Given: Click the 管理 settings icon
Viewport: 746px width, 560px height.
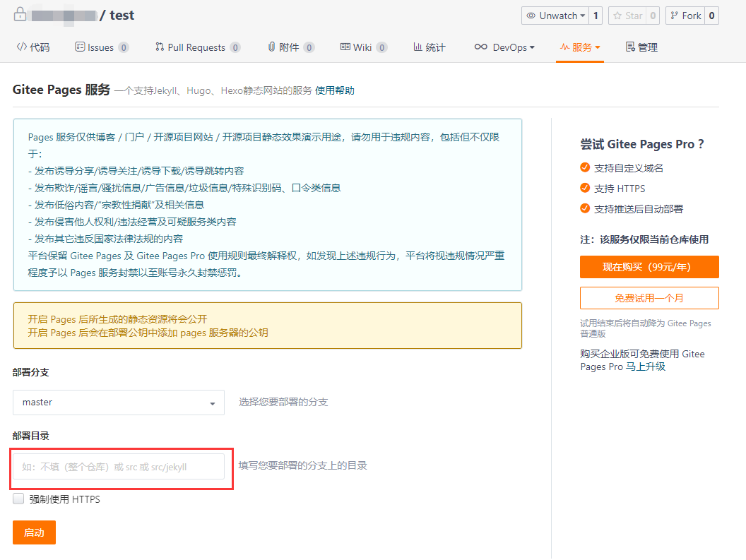Looking at the screenshot, I should [630, 47].
